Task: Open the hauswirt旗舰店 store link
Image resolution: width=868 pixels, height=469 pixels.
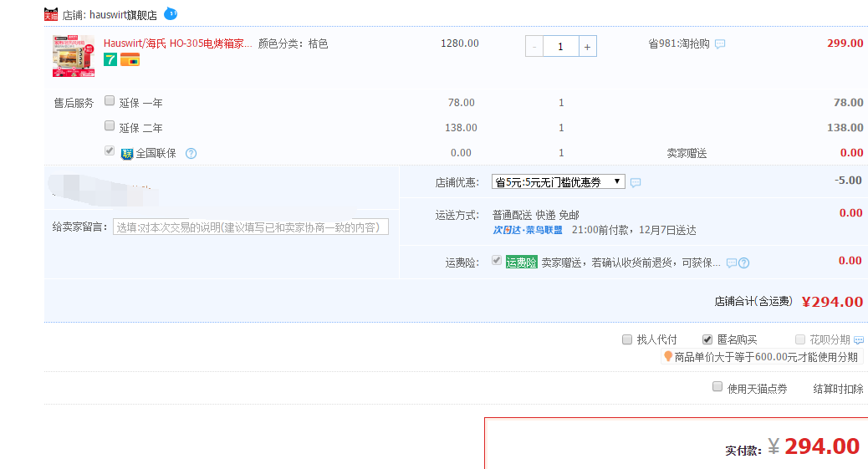Action: pyautogui.click(x=123, y=15)
